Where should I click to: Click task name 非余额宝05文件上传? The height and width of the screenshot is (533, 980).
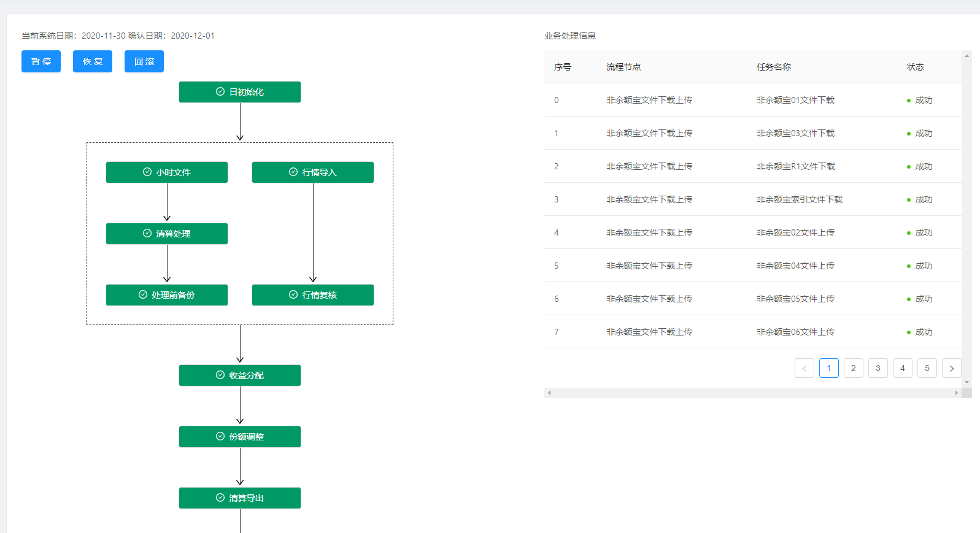click(x=795, y=299)
